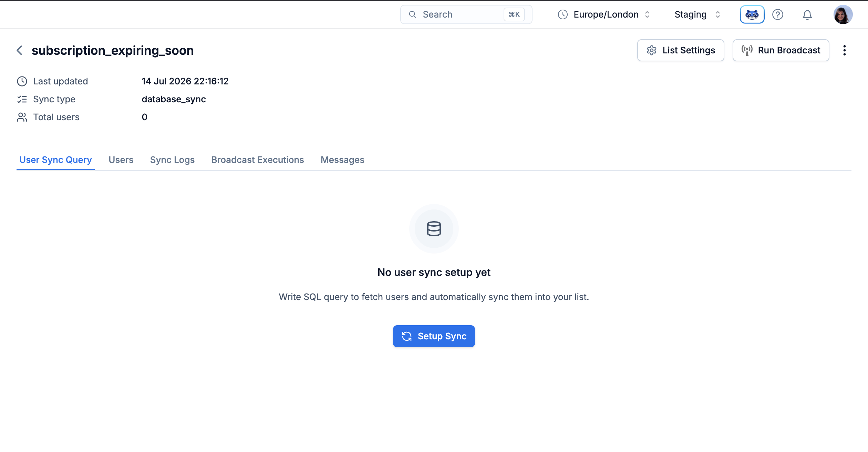This screenshot has height=452, width=868.
Task: Open the help question mark icon
Action: [778, 14]
